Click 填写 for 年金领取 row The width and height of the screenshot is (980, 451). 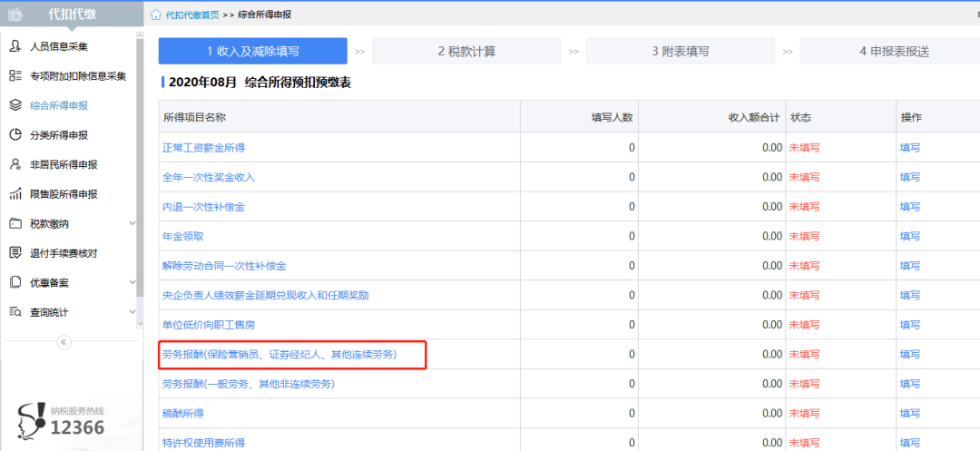pyautogui.click(x=910, y=236)
